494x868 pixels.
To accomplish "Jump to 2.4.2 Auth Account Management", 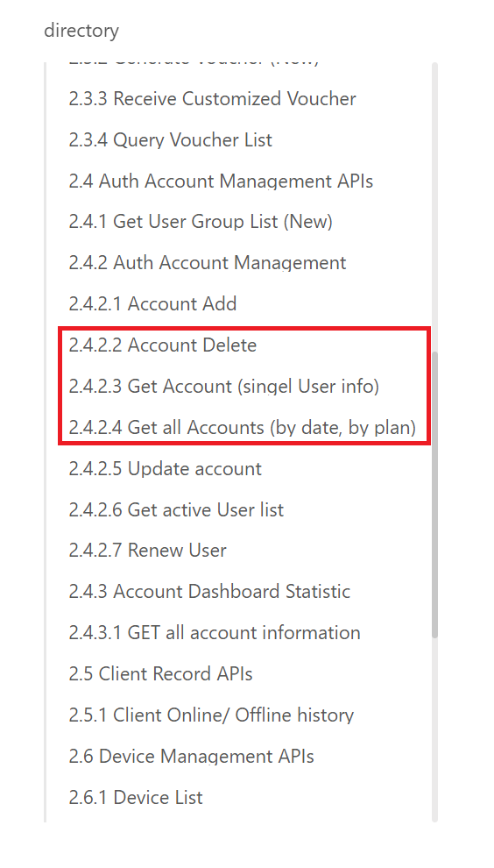I will (x=208, y=262).
